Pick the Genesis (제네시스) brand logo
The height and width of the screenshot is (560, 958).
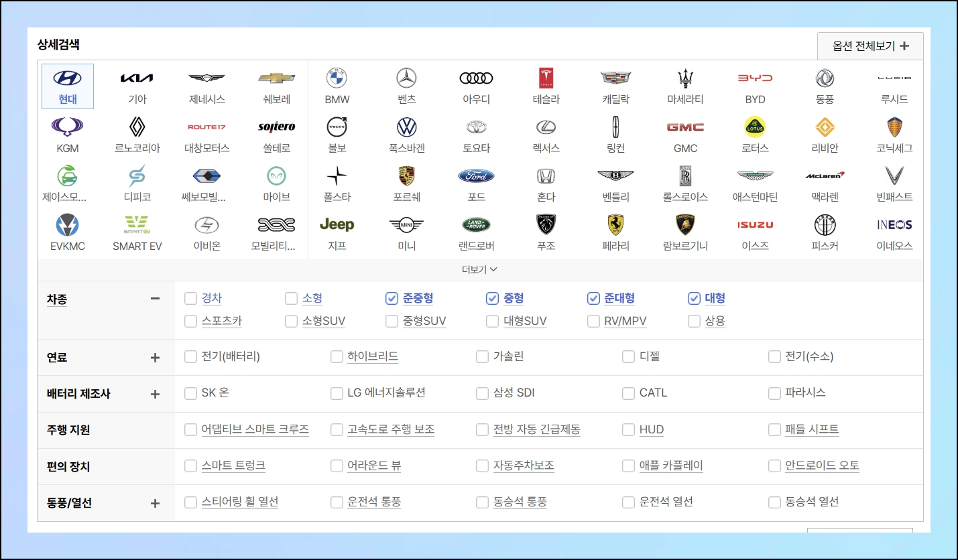(207, 78)
